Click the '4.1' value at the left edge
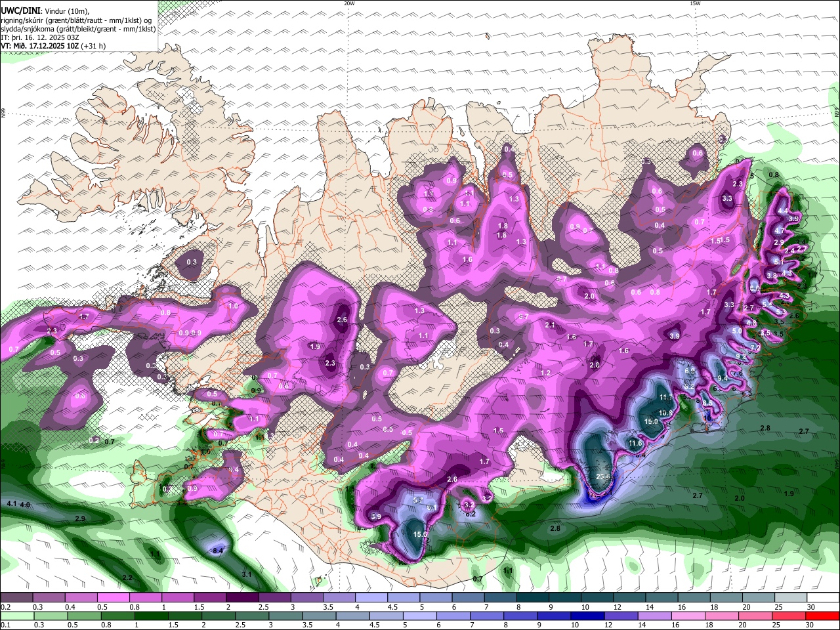The width and height of the screenshot is (840, 630). click(x=11, y=503)
